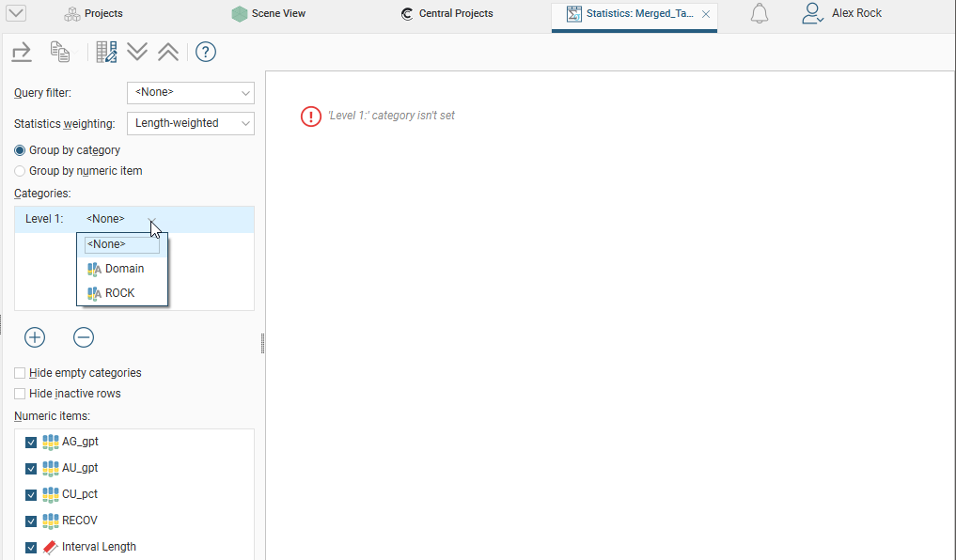Image resolution: width=956 pixels, height=560 pixels.
Task: Enable Hide inactive rows checkbox
Action: (x=20, y=394)
